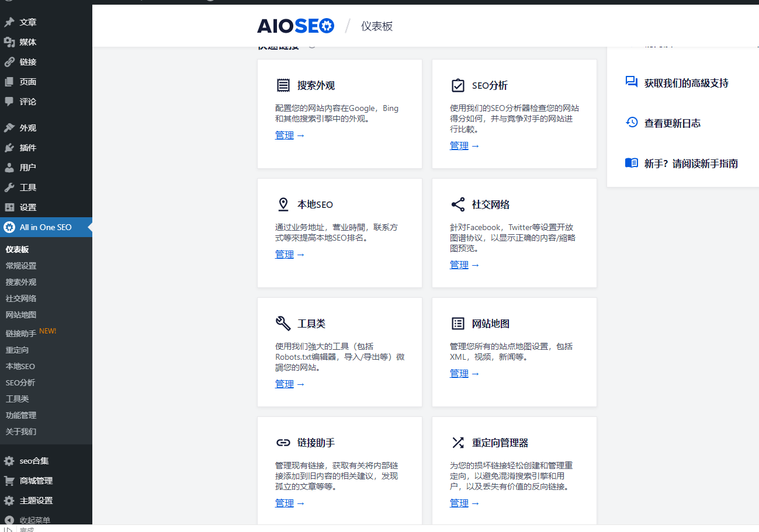Click the 重定向管理器 card title
Screen dimensions: 759x532
[500, 443]
